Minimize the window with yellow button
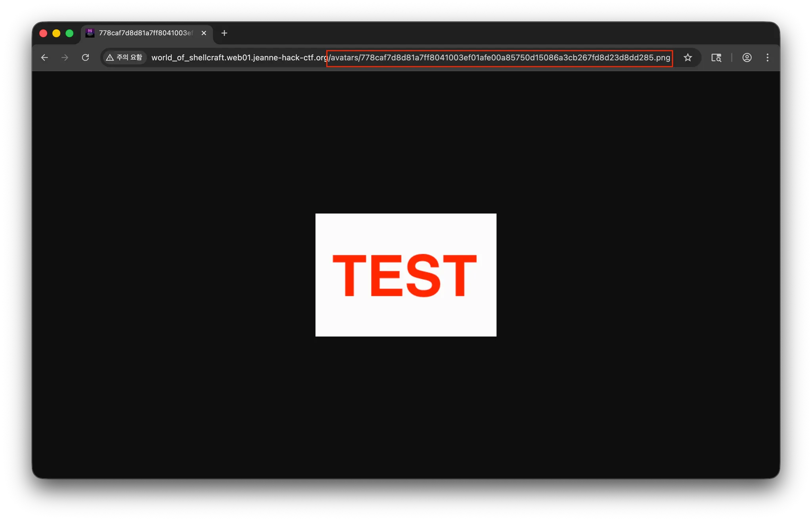Image resolution: width=812 pixels, height=521 pixels. tap(56, 33)
